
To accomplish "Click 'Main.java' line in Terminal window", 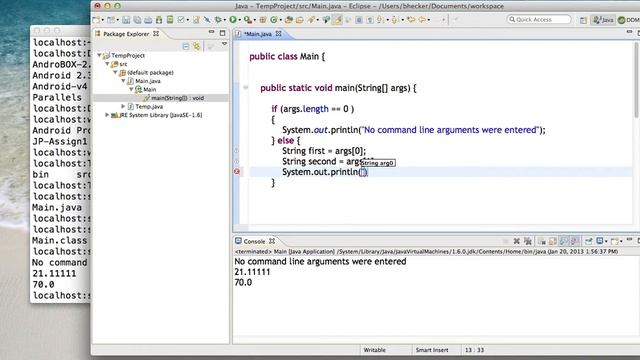I will click(x=57, y=207).
